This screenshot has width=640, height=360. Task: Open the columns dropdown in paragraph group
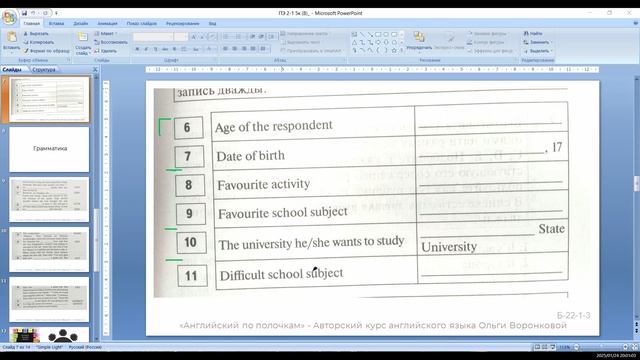264,49
